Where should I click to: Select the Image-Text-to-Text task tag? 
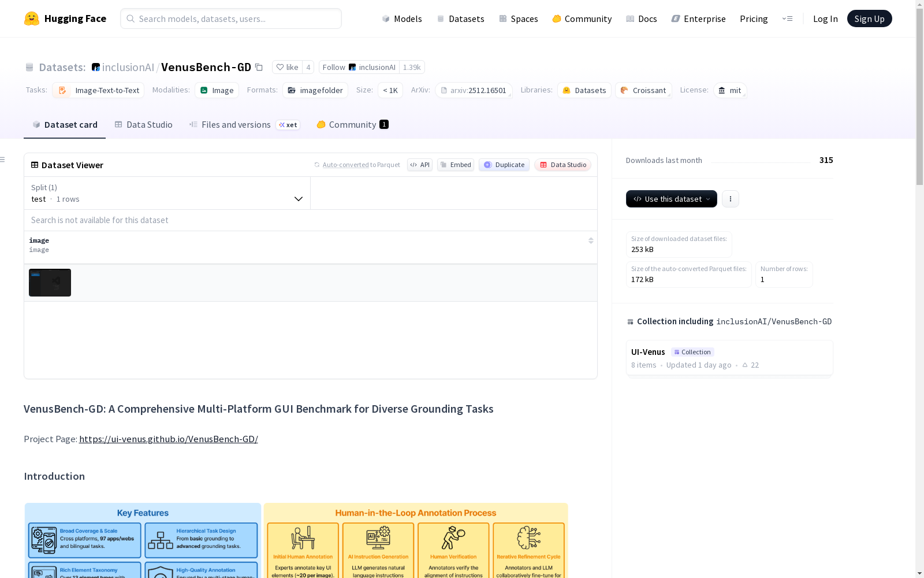[x=98, y=90]
